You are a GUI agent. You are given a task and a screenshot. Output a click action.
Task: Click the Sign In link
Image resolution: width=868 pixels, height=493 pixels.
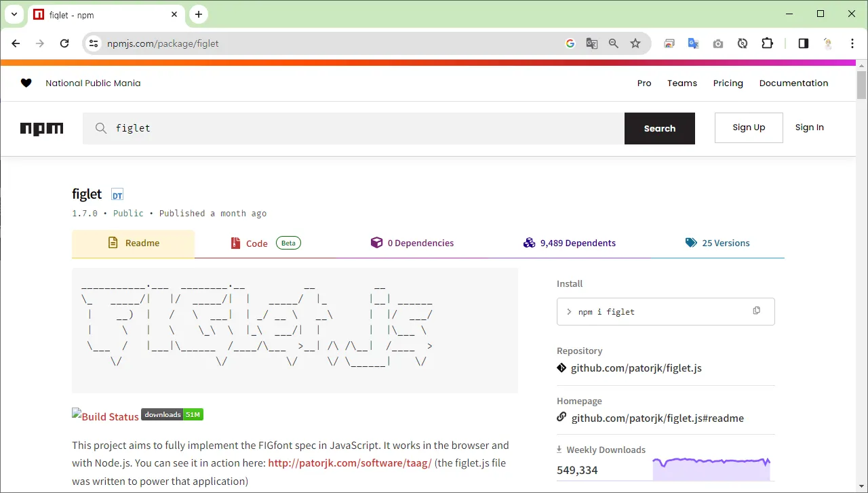[x=810, y=127]
